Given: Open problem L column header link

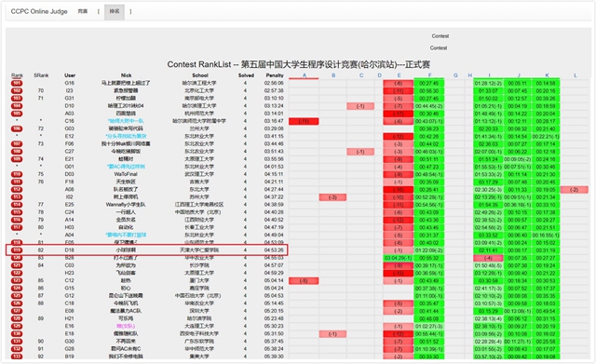Looking at the screenshot, I should (576, 75).
